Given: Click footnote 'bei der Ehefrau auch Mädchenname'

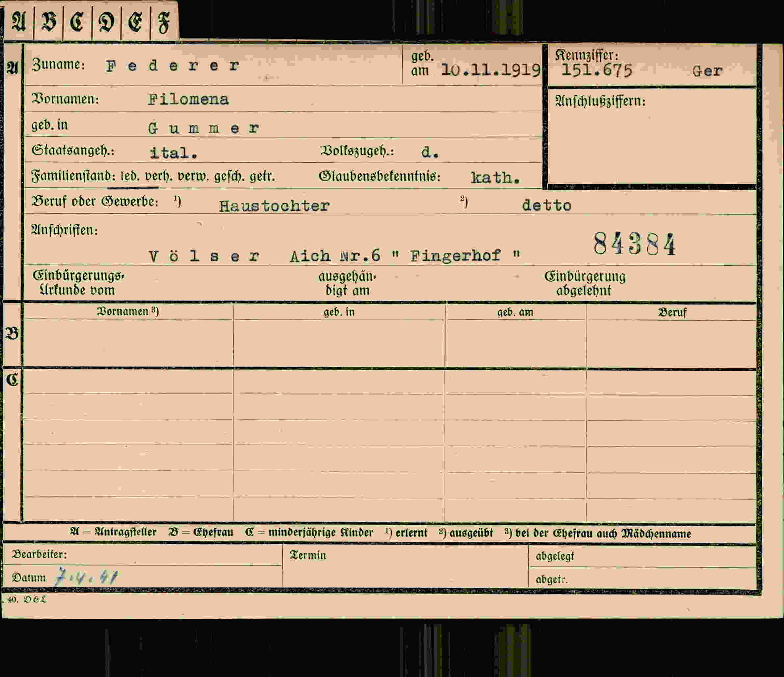Looking at the screenshot, I should click(603, 534).
